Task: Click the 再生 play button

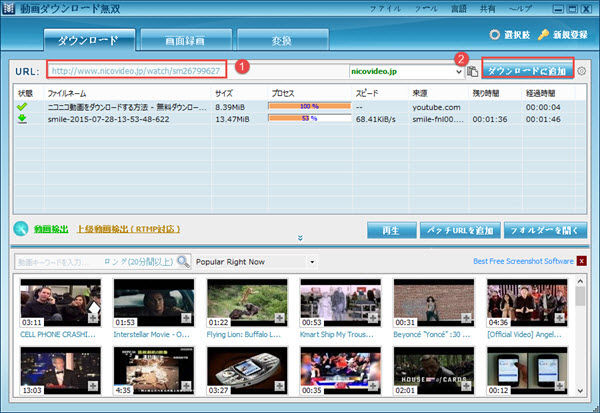Action: pyautogui.click(x=391, y=230)
